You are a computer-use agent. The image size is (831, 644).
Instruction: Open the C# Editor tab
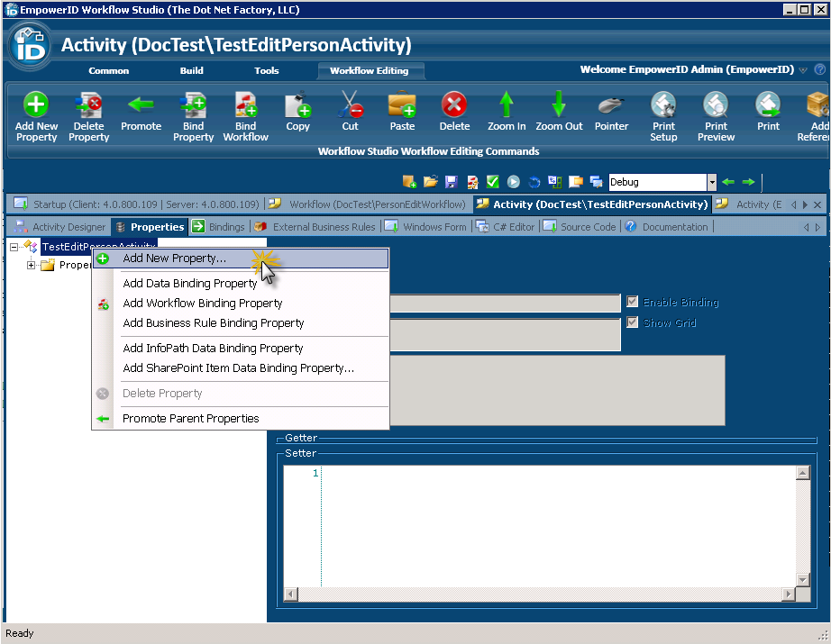[512, 226]
